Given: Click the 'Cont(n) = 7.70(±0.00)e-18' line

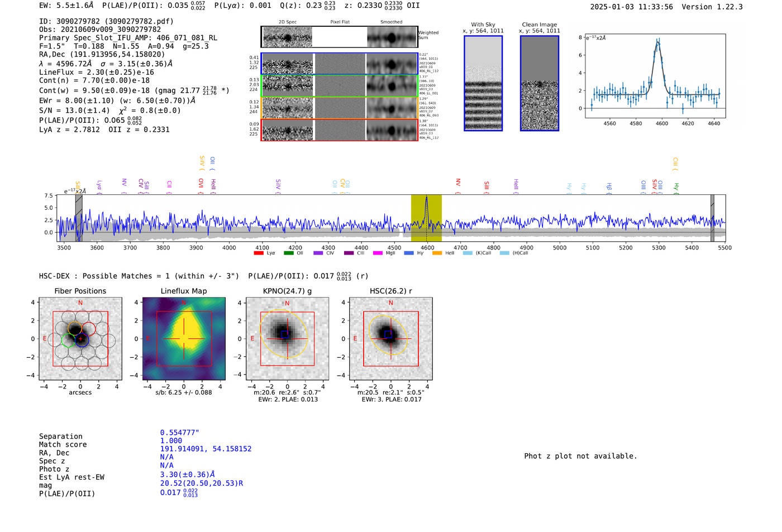Looking at the screenshot, I should pos(94,80).
